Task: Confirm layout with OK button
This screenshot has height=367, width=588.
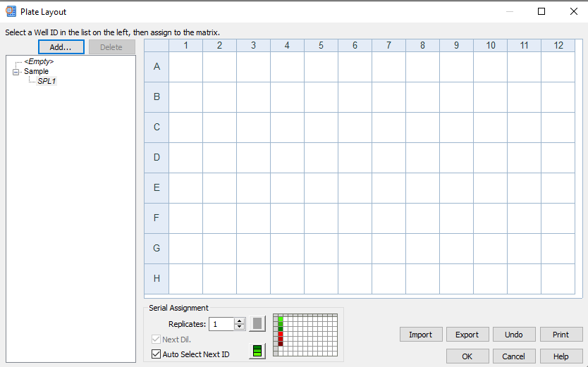Action: (x=467, y=356)
